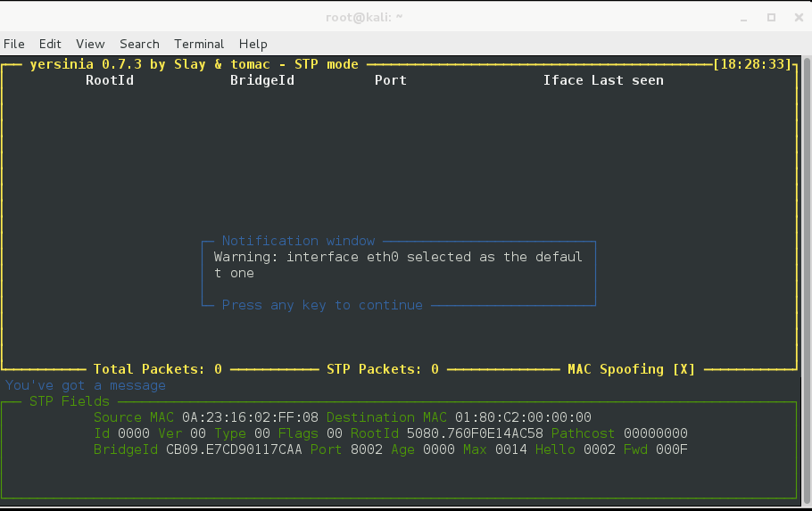Screen dimensions: 812x511
Task: Open the Terminal menu
Action: click(x=199, y=44)
